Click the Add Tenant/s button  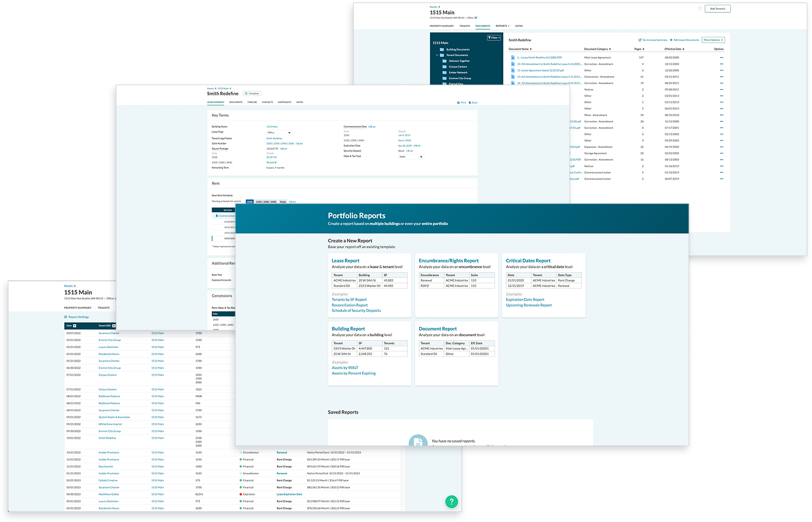click(x=718, y=9)
